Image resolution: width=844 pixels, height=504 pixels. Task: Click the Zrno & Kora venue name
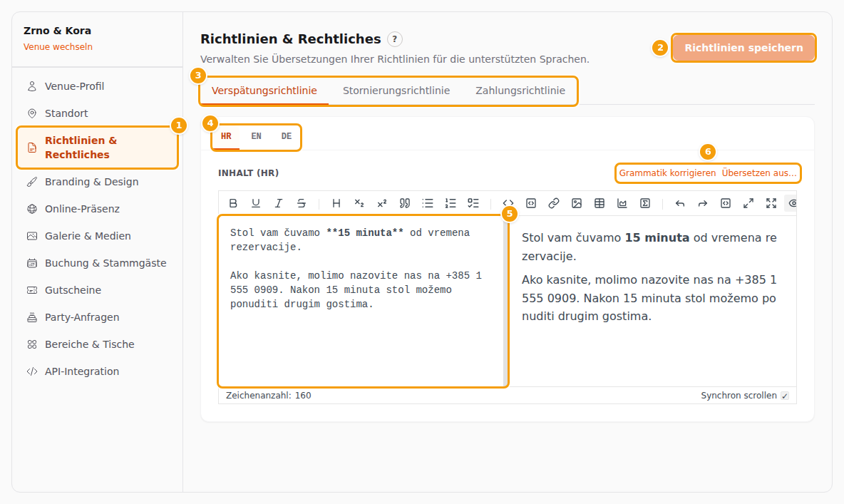(x=57, y=31)
